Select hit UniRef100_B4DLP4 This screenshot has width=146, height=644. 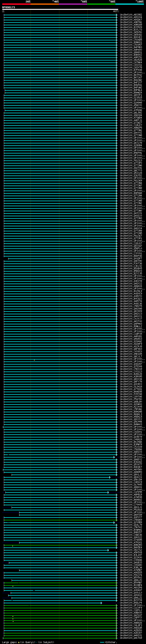(x=131, y=603)
